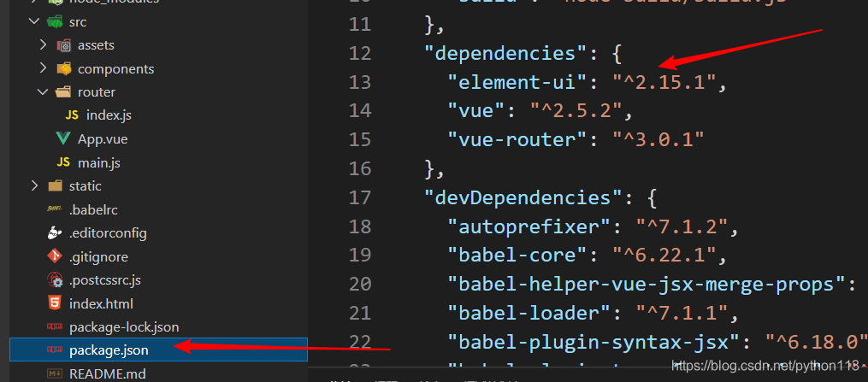The height and width of the screenshot is (382, 868).
Task: Open the static folder
Action: click(86, 185)
